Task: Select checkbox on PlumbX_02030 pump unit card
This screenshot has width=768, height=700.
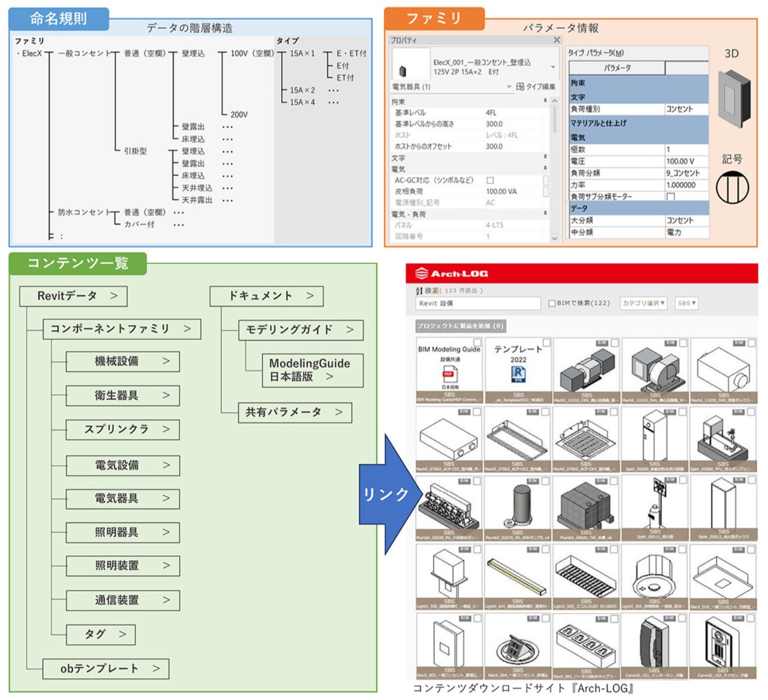Action: [x=477, y=481]
